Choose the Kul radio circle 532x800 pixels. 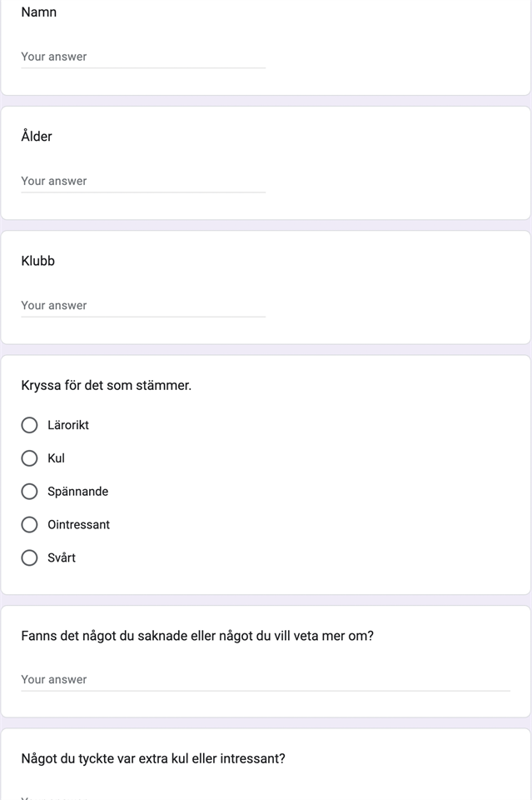[x=30, y=458]
